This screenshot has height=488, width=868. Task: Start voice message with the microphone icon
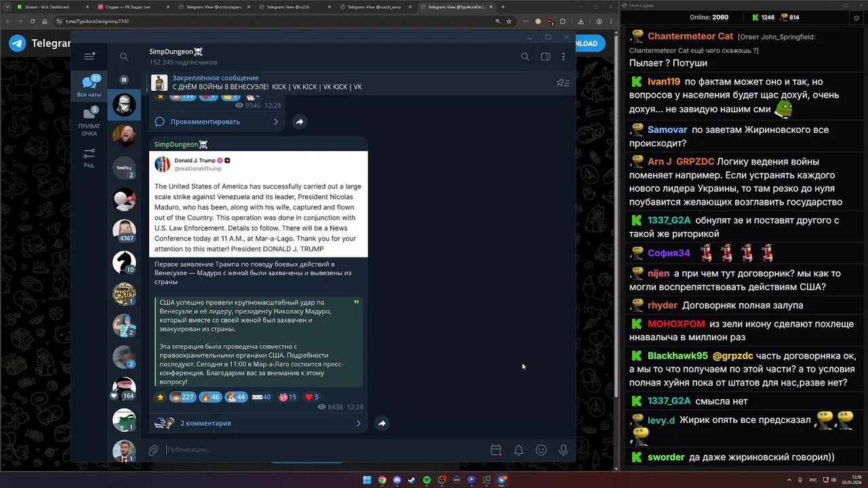[563, 450]
